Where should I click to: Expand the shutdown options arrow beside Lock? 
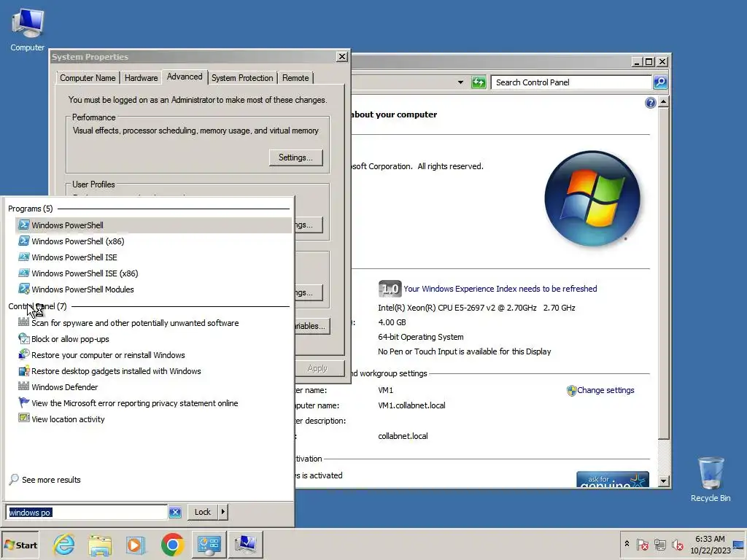[x=223, y=512]
